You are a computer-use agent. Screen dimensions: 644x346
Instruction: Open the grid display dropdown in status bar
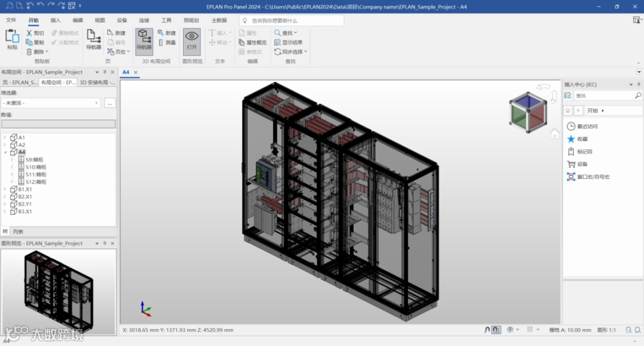(538, 329)
